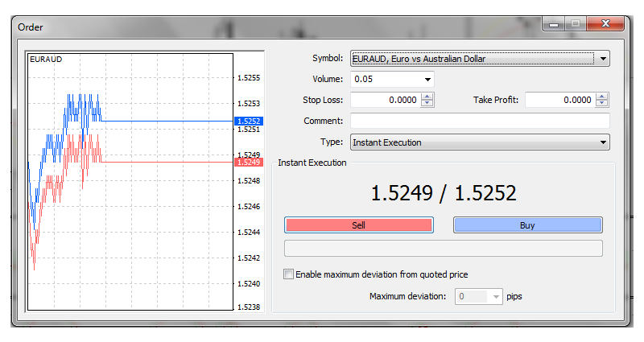Click the Take Profit value field
The image size is (644, 342).
coord(560,100)
